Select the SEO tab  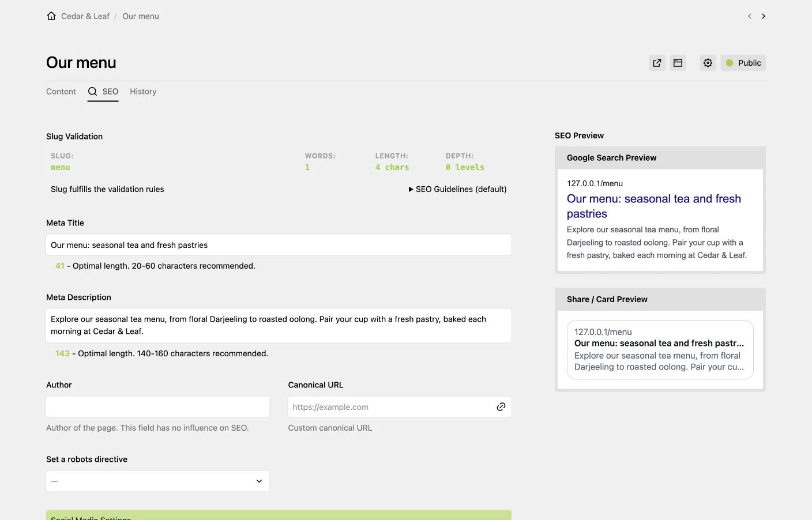[x=103, y=92]
